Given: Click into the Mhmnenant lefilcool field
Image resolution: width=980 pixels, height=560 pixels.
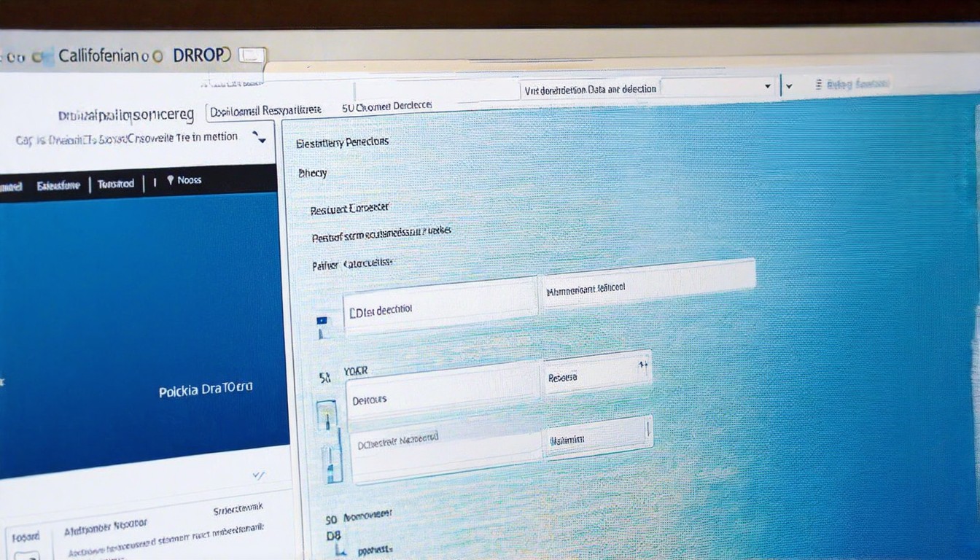Looking at the screenshot, I should pos(647,285).
